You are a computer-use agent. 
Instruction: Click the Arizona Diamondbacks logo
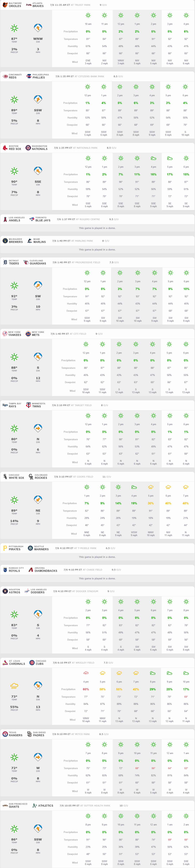[x=31, y=569]
